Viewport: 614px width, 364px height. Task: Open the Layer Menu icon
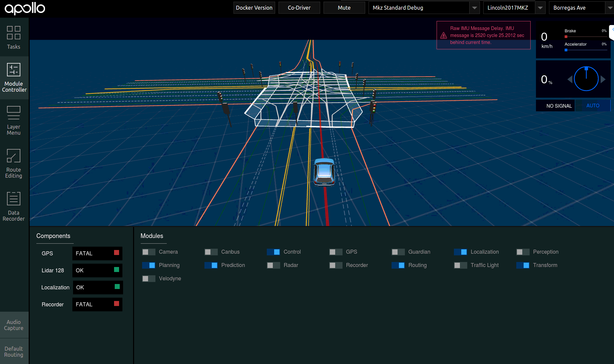coord(14,113)
